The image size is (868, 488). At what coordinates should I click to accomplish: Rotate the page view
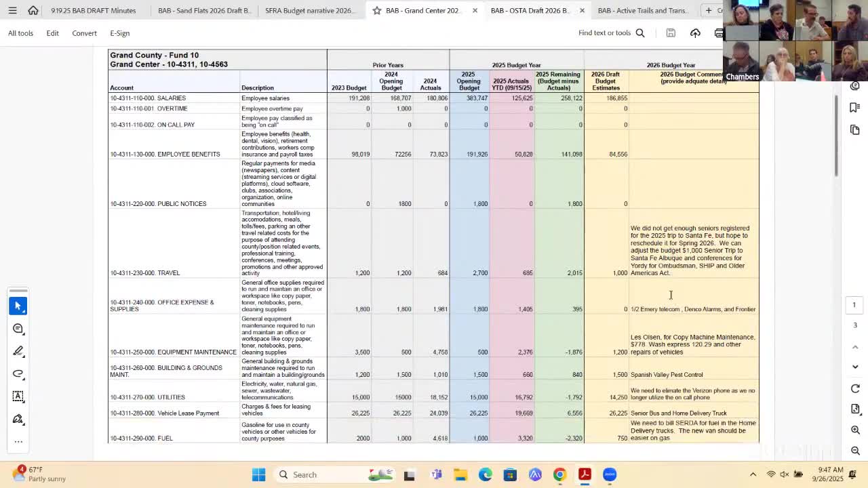(855, 389)
